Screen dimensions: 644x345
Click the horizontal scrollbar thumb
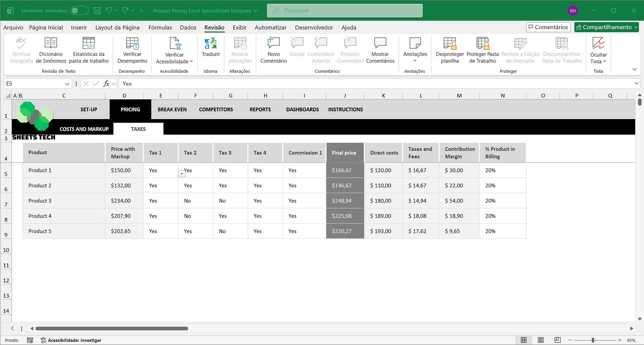(x=111, y=329)
